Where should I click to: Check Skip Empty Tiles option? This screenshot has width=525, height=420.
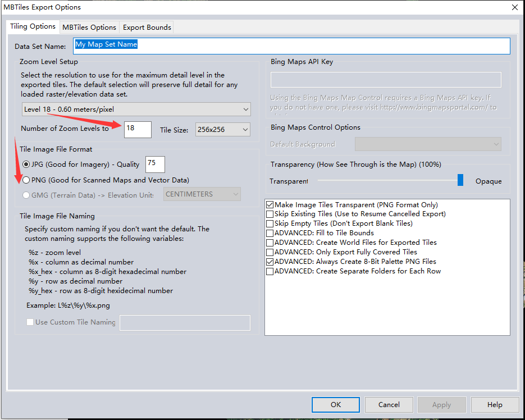tap(270, 223)
